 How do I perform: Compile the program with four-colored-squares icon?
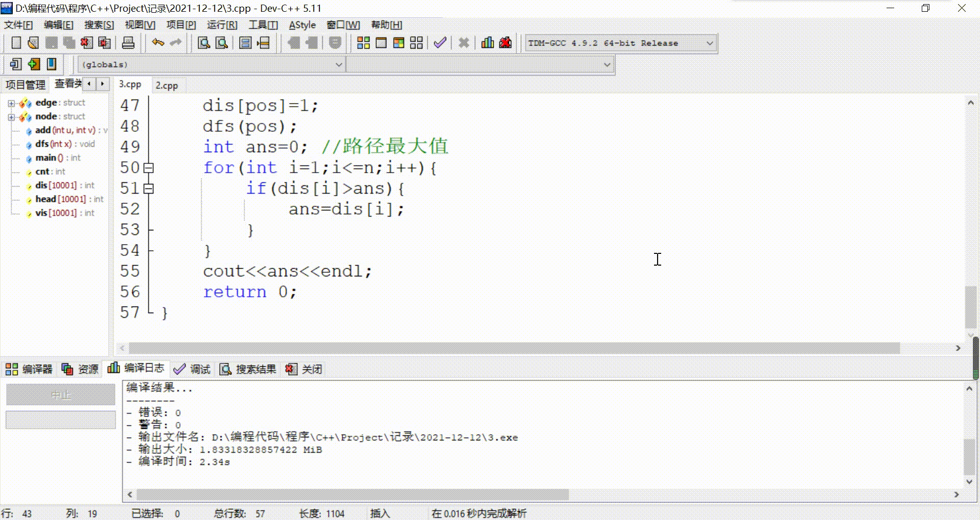[363, 43]
